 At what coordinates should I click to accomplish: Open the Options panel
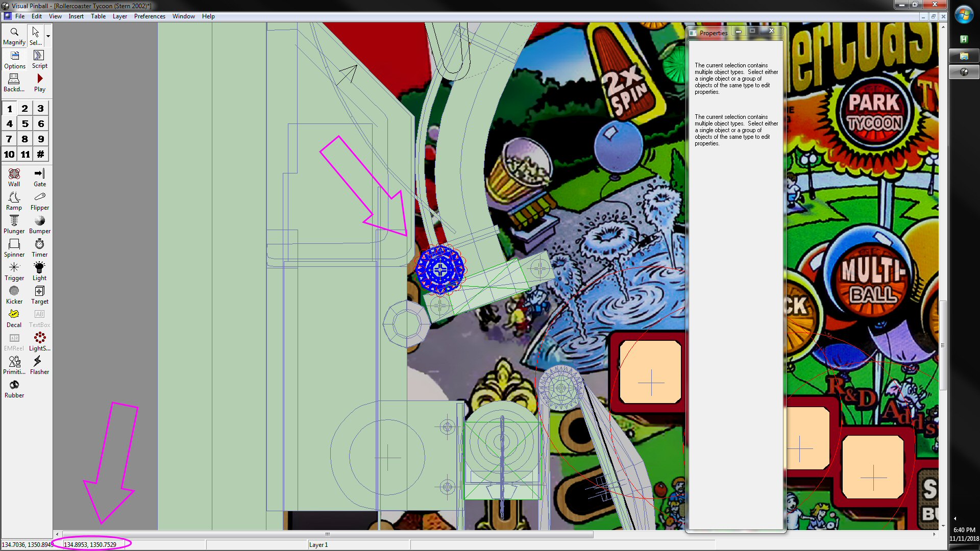pyautogui.click(x=14, y=59)
